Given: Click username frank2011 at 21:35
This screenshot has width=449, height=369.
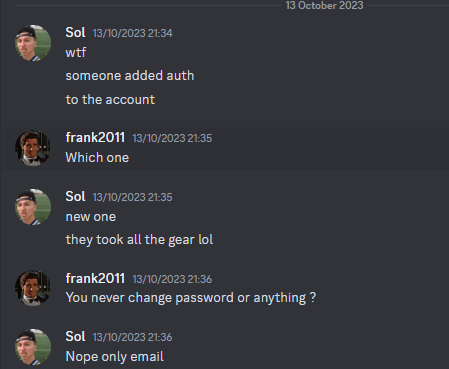Looking at the screenshot, I should pos(95,138).
